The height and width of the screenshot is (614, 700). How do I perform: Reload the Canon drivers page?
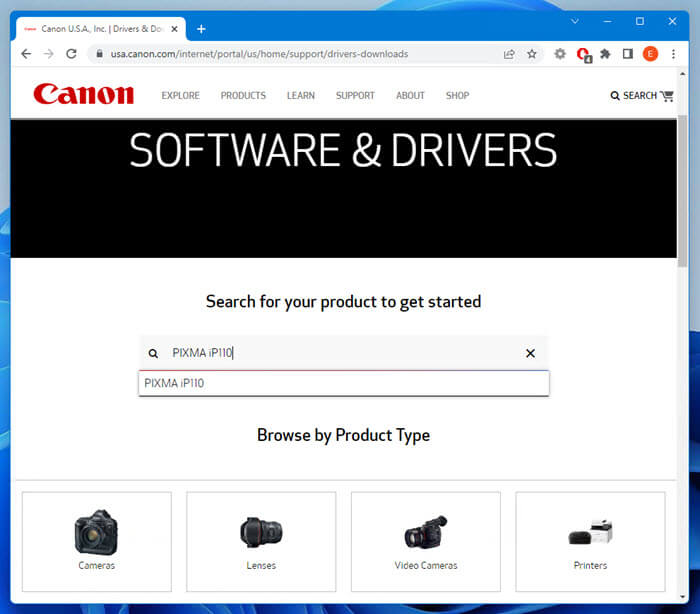[71, 54]
